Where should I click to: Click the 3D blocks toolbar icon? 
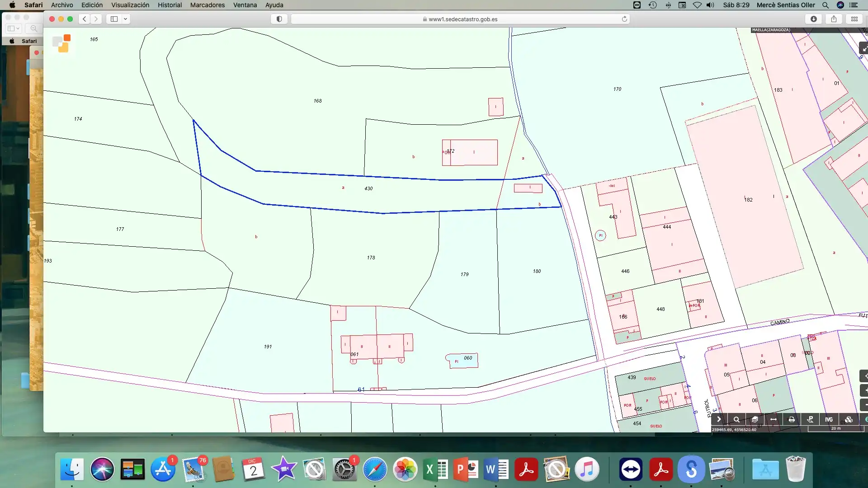tap(849, 419)
